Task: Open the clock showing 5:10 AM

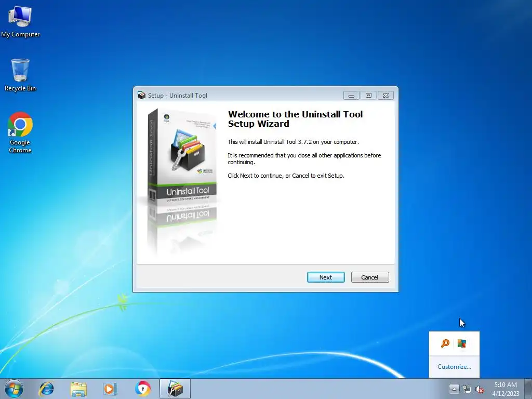Action: click(506, 389)
